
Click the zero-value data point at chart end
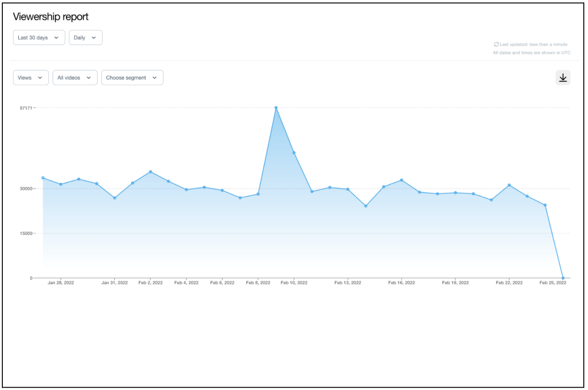(563, 278)
